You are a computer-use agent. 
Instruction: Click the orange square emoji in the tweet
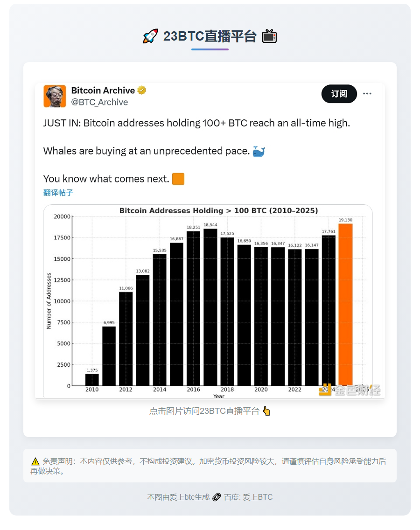point(178,179)
